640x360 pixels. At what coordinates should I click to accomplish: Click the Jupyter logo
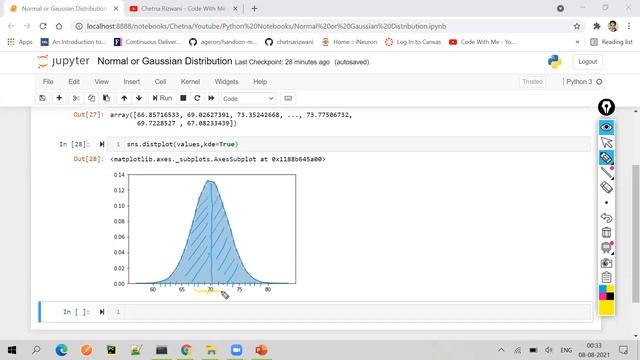pos(64,62)
